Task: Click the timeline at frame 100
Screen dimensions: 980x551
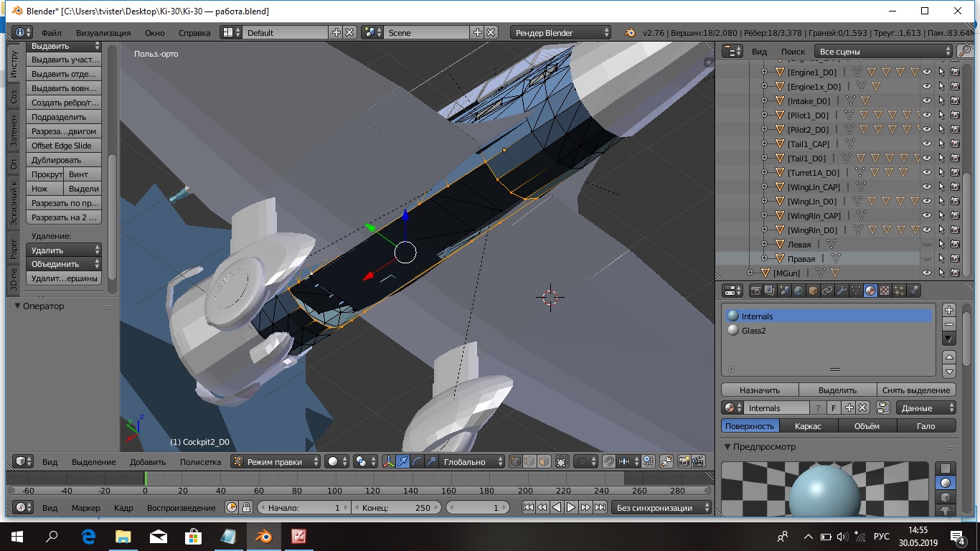Action: coord(334,479)
